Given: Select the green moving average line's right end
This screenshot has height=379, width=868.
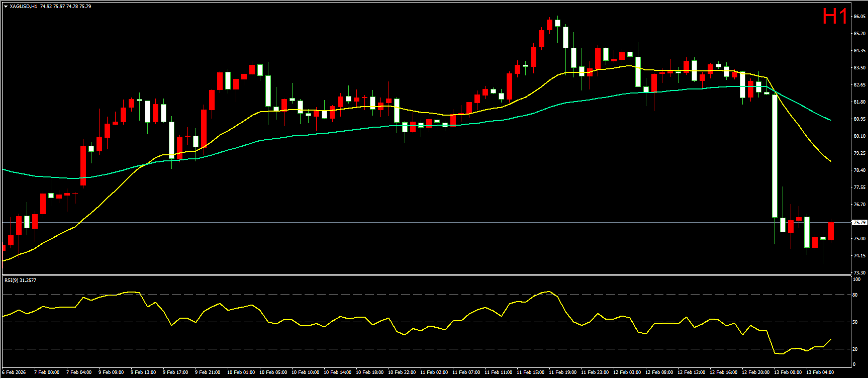Looking at the screenshot, I should [830, 120].
